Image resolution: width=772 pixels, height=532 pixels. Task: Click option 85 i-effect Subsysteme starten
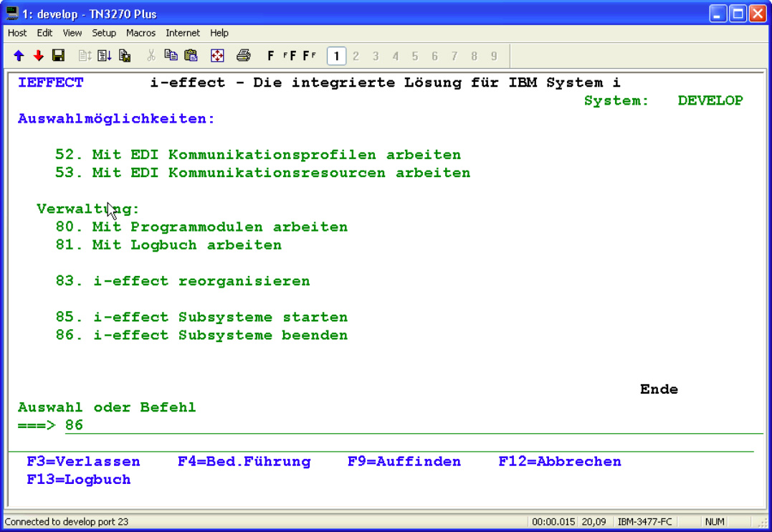click(x=201, y=317)
